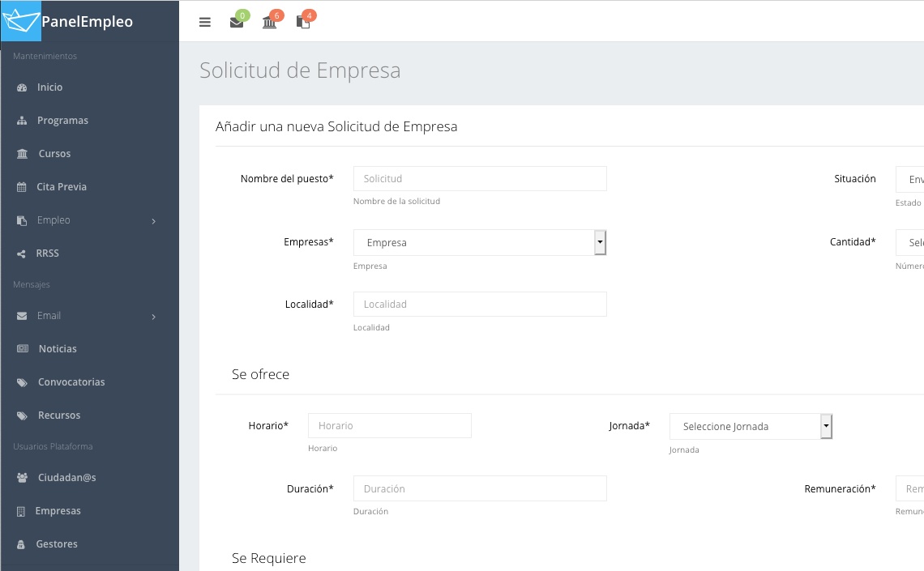Open the documents notification icon with badge 4
The height and width of the screenshot is (571, 924).
pyautogui.click(x=303, y=22)
